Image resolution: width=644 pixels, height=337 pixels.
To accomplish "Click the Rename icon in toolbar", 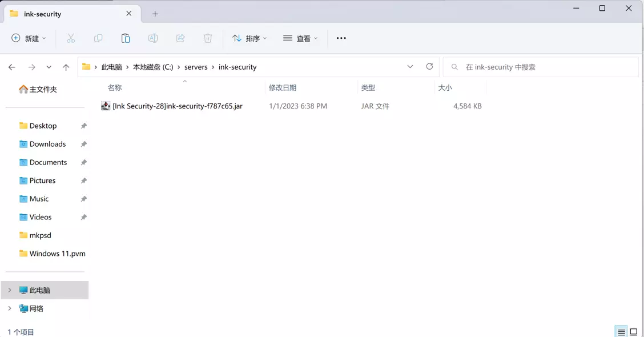I will pyautogui.click(x=153, y=38).
